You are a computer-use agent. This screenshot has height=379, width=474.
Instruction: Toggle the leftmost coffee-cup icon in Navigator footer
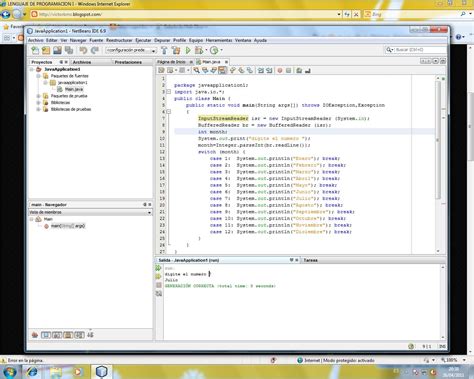35,335
